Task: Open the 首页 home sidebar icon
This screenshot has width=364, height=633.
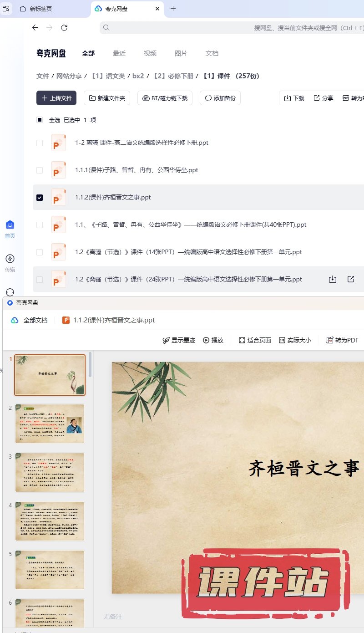Action: [x=10, y=229]
